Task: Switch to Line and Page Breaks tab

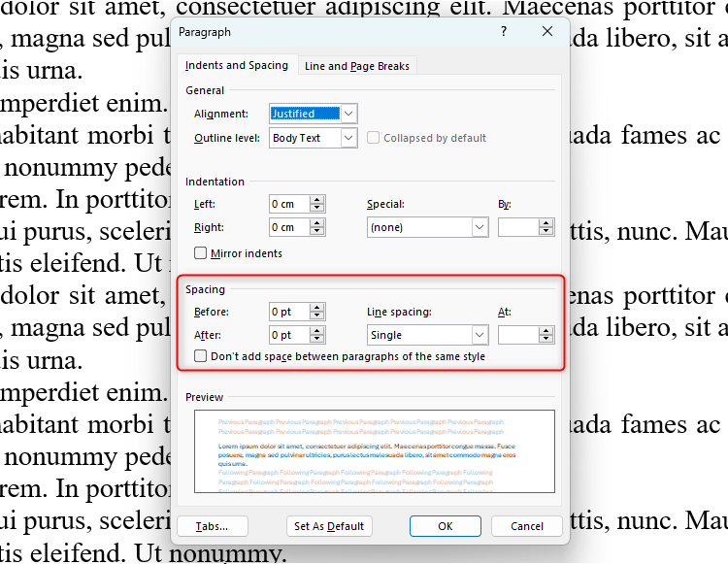Action: coord(356,66)
